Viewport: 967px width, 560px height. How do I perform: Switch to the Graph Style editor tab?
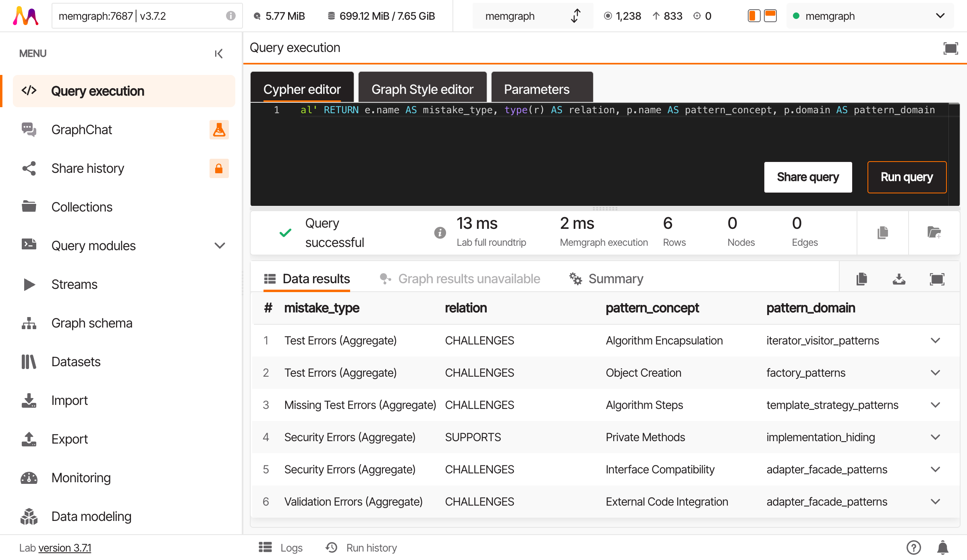(x=422, y=89)
